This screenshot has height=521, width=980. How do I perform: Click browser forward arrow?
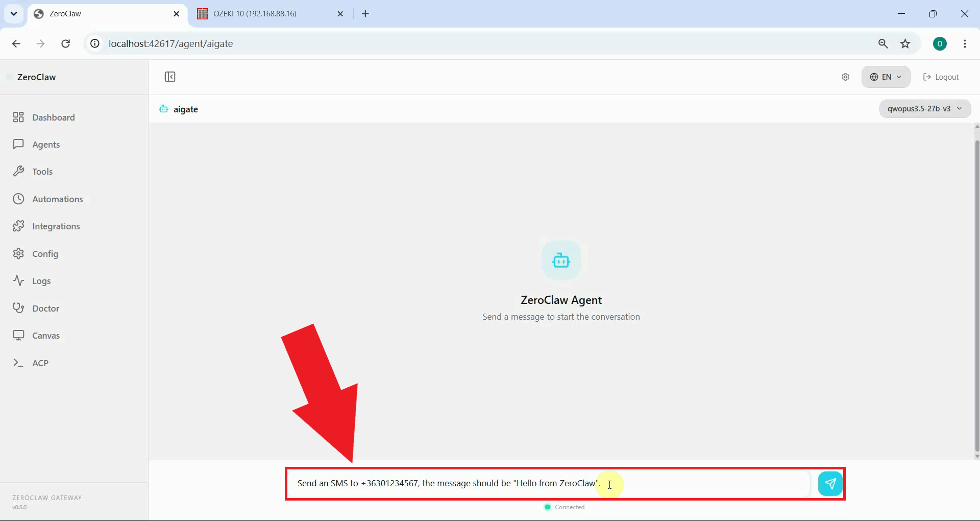tap(40, 43)
